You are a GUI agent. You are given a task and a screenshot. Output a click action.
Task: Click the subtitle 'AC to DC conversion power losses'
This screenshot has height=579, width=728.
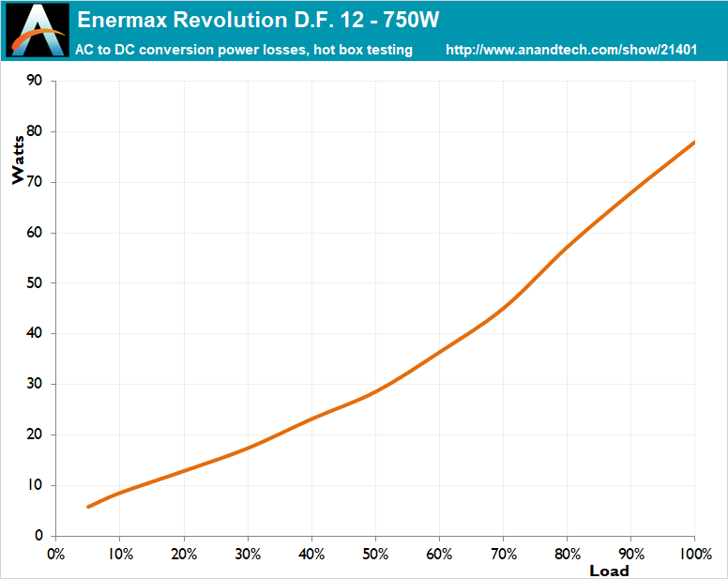point(190,50)
